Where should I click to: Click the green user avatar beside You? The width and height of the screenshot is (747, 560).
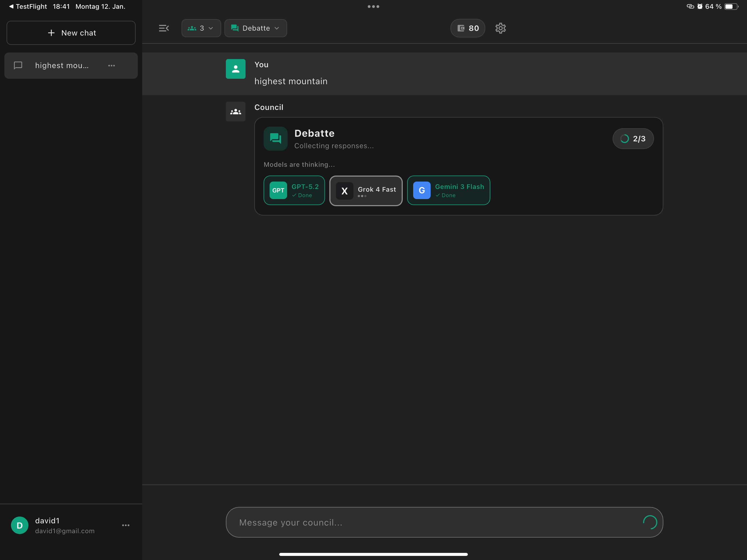click(235, 69)
